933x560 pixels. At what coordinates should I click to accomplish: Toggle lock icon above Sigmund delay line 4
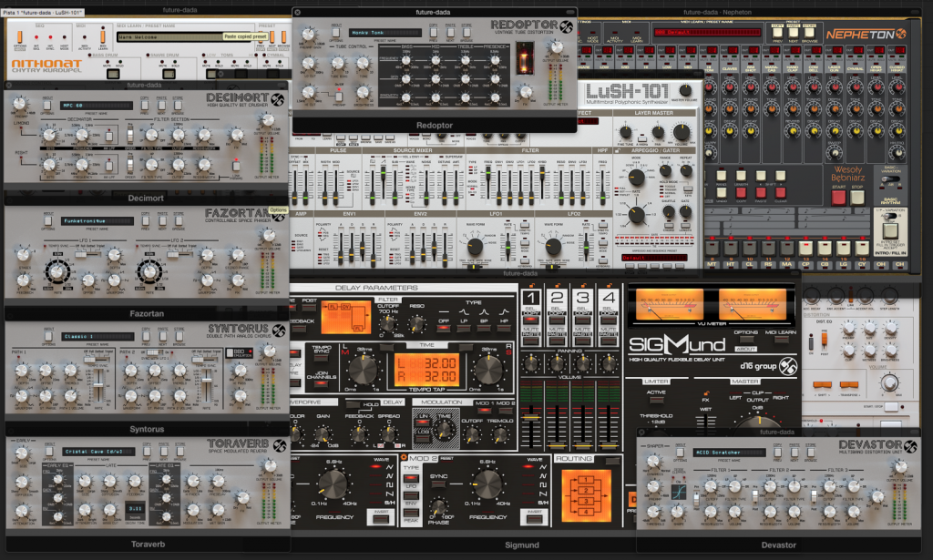point(610,286)
